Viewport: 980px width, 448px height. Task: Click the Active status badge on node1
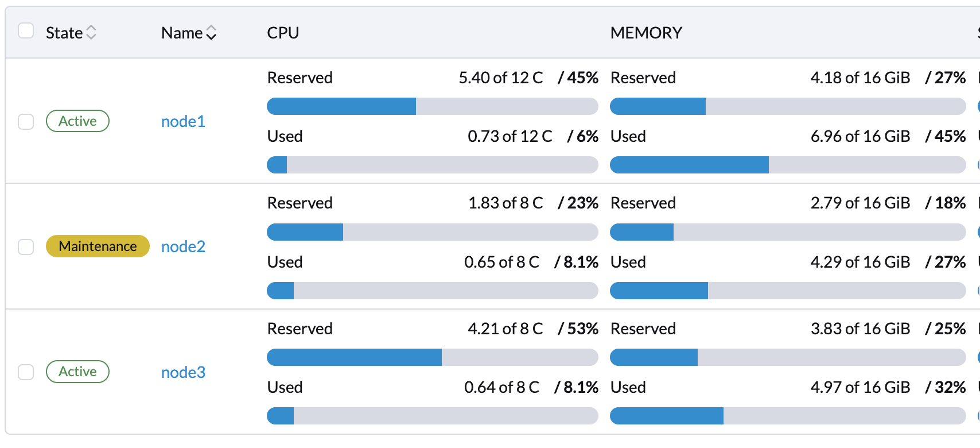click(77, 121)
